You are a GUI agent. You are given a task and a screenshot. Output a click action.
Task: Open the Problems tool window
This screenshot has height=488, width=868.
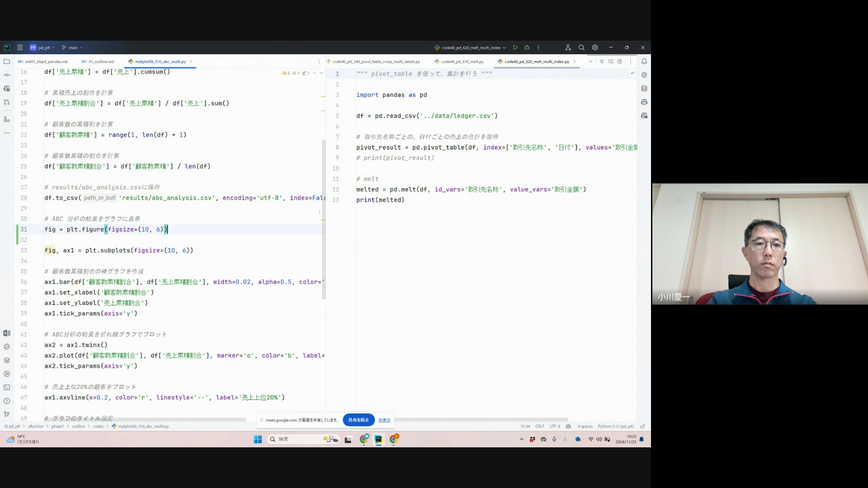[x=7, y=401]
